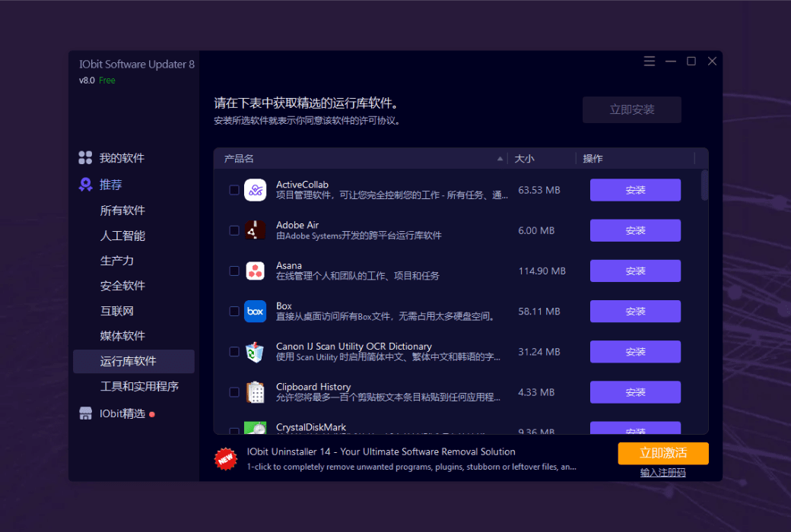Click the Box app icon
Image resolution: width=791 pixels, height=532 pixels.
[x=256, y=311]
